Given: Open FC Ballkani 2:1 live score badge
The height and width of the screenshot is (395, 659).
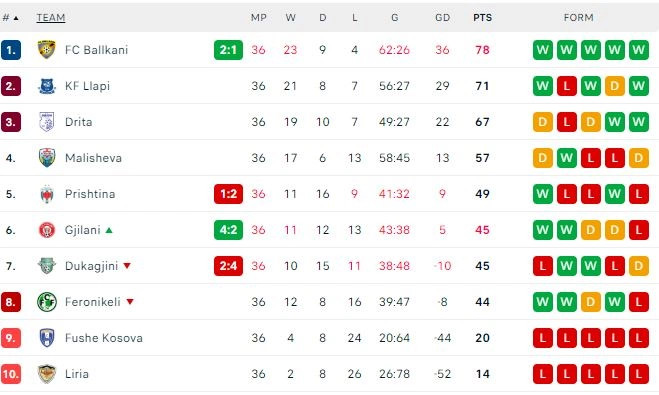Looking at the screenshot, I should pos(228,50).
